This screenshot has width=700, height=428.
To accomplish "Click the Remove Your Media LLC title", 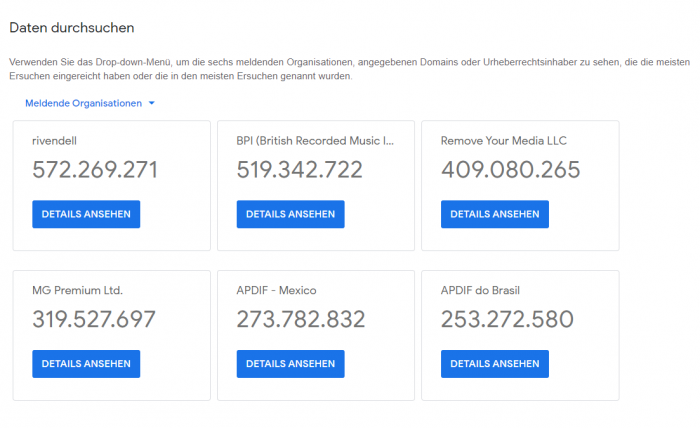I will 504,141.
